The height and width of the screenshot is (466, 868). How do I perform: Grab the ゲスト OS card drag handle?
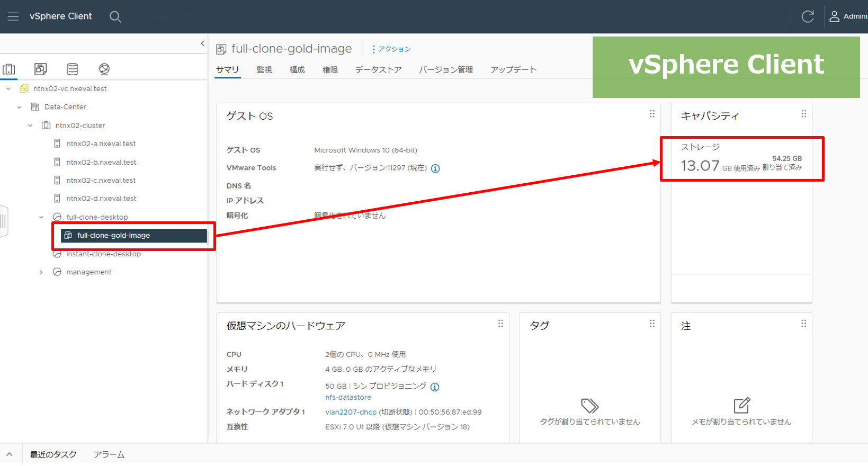tap(652, 114)
